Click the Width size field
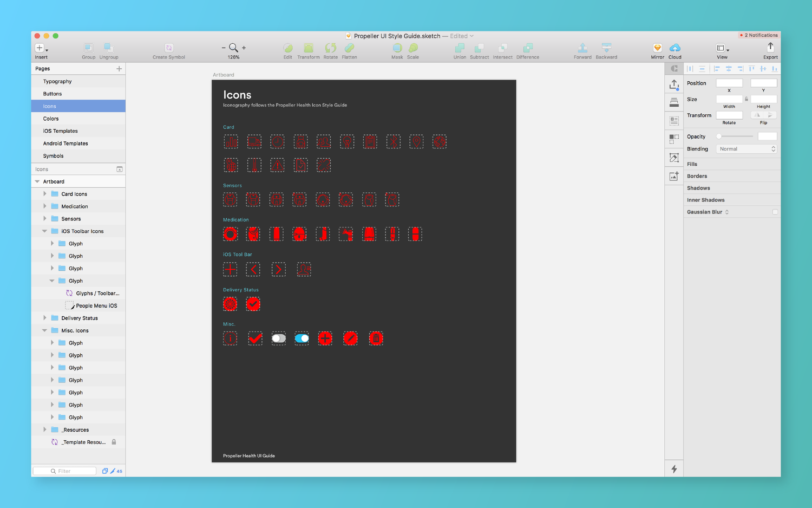The height and width of the screenshot is (508, 812). click(x=729, y=99)
